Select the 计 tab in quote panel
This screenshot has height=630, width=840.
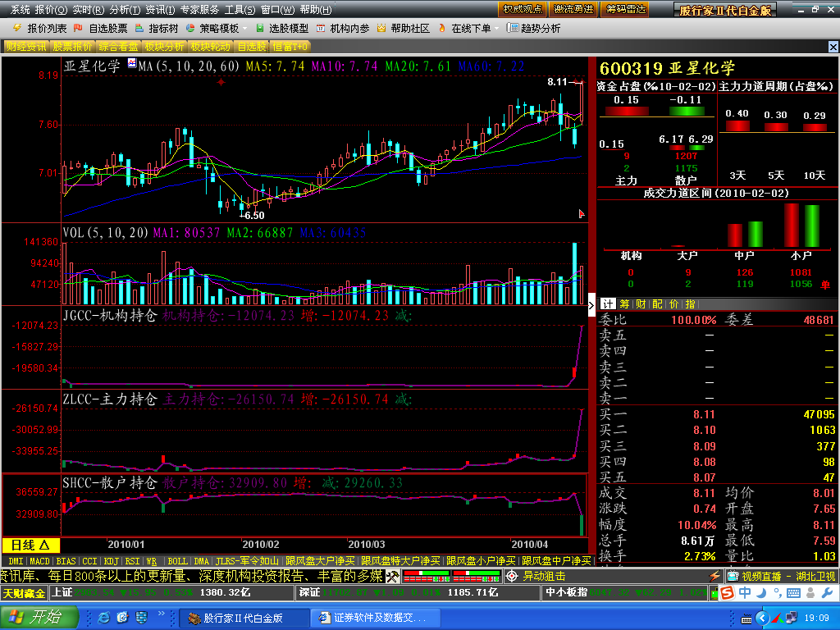pos(607,304)
